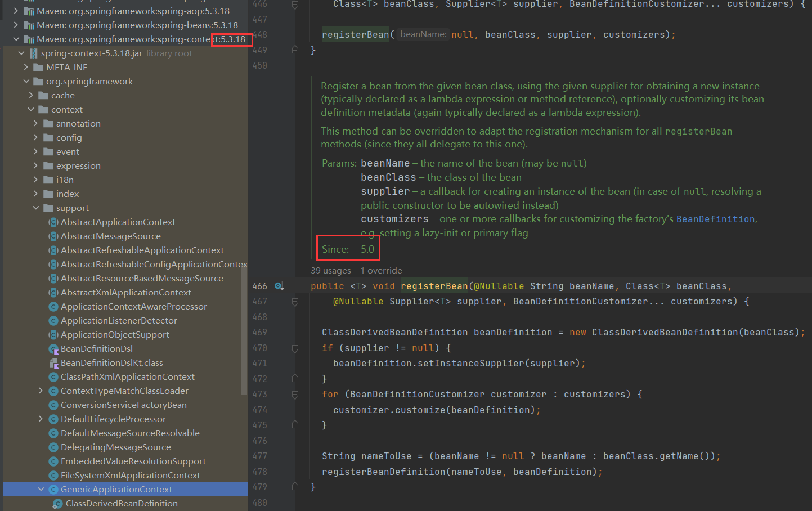
Task: Click the META-INF folder icon
Action: [x=38, y=67]
